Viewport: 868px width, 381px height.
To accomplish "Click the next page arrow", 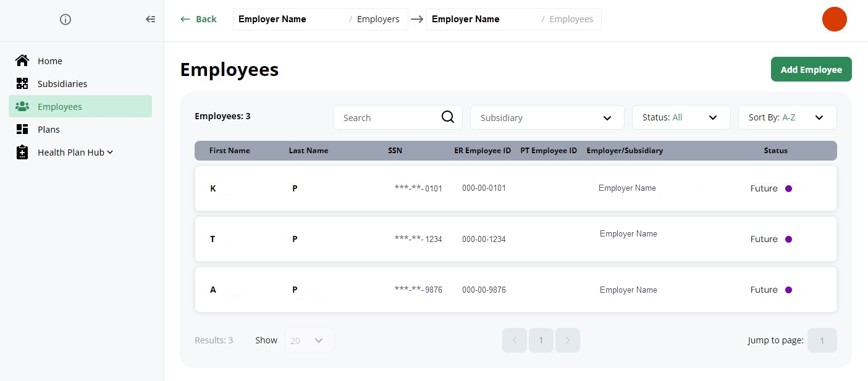I will tap(568, 340).
